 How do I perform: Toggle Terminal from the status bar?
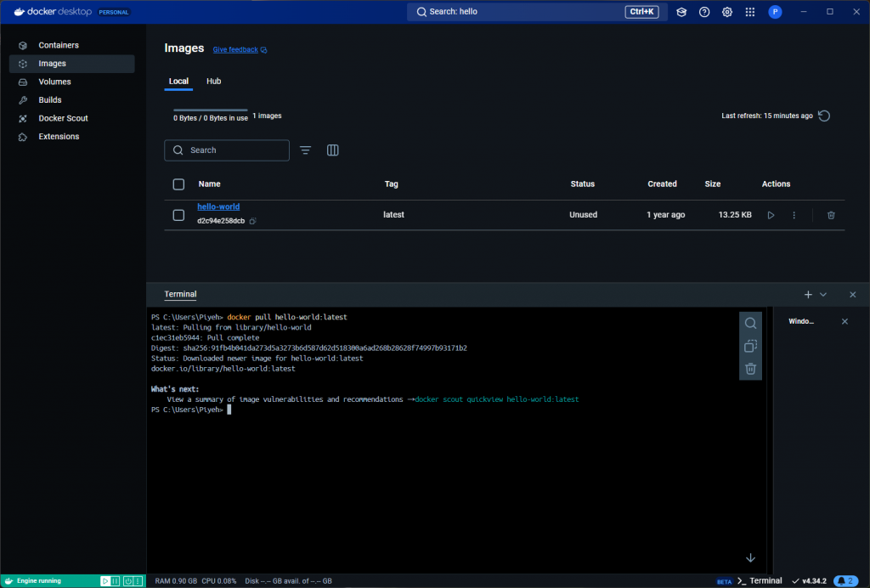tap(760, 581)
